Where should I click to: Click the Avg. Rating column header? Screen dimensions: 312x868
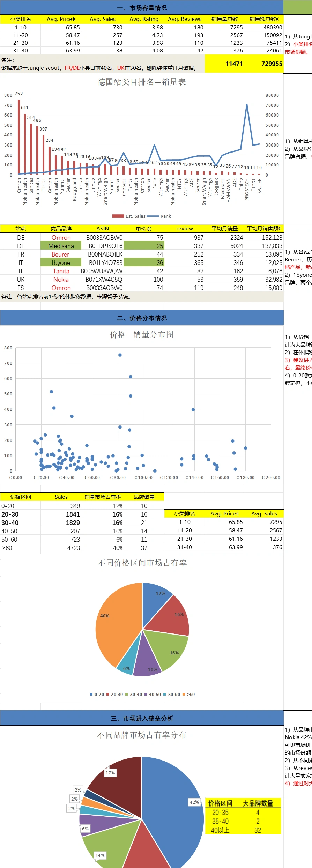144,19
